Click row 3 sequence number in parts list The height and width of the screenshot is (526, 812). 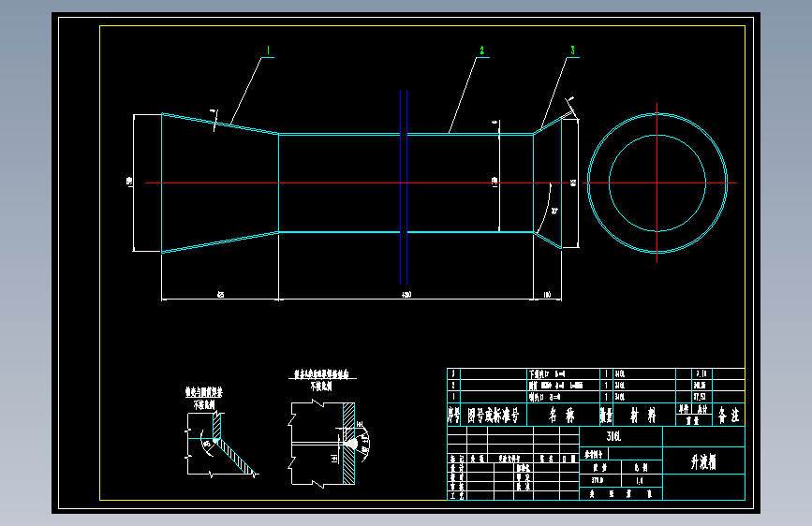(x=453, y=373)
